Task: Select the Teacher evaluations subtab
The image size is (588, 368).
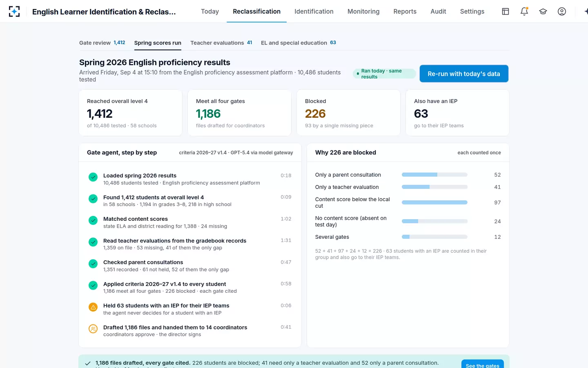Action: coord(221,43)
